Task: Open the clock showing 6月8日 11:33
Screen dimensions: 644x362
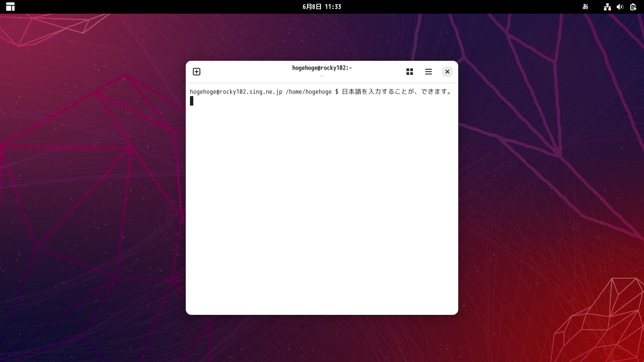Action: (322, 7)
